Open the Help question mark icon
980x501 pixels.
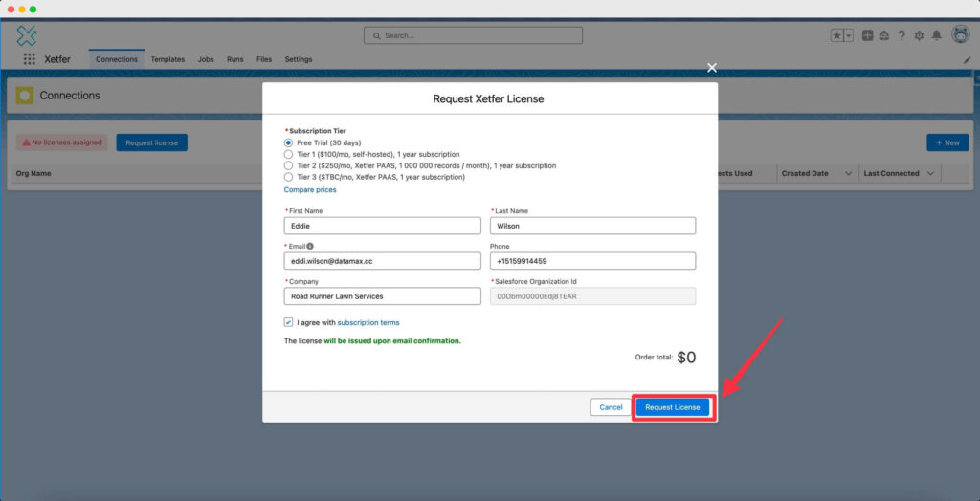coord(902,35)
